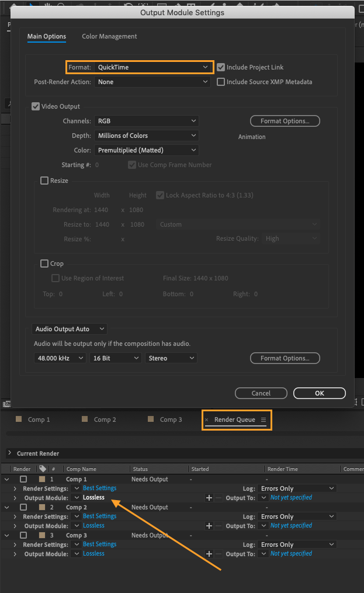The image size is (364, 593).
Task: Select the Render Queue tab
Action: click(x=235, y=420)
